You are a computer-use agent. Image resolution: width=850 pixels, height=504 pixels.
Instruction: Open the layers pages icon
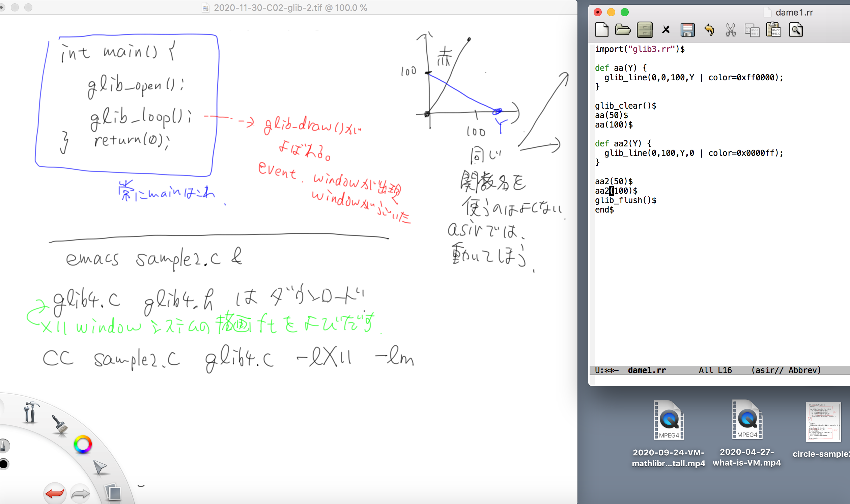click(x=113, y=492)
